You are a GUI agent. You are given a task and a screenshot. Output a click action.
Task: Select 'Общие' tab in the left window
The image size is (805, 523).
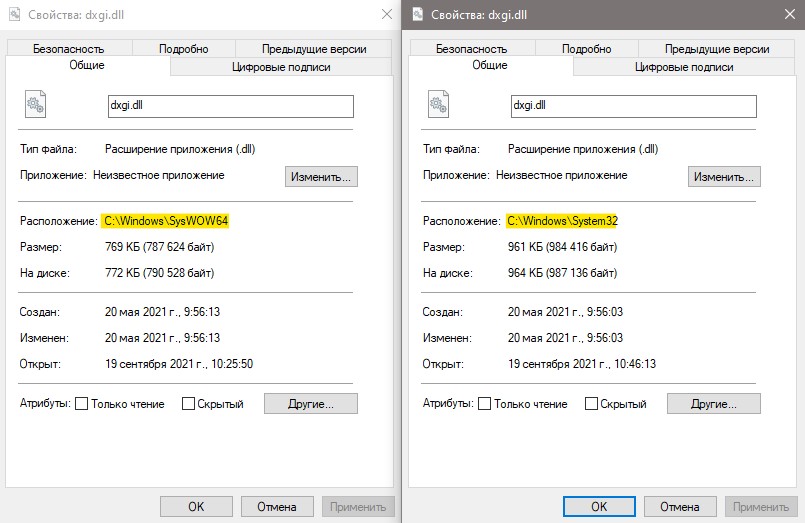click(x=87, y=65)
